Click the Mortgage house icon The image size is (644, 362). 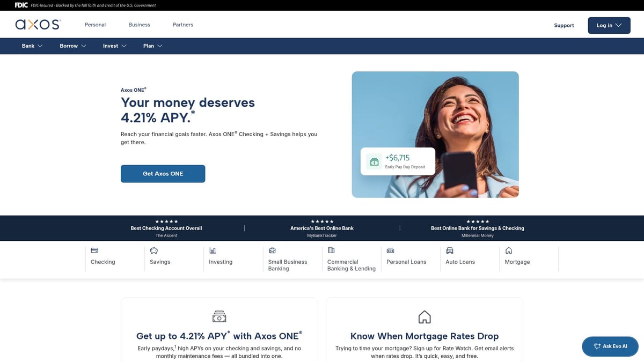[x=509, y=250]
